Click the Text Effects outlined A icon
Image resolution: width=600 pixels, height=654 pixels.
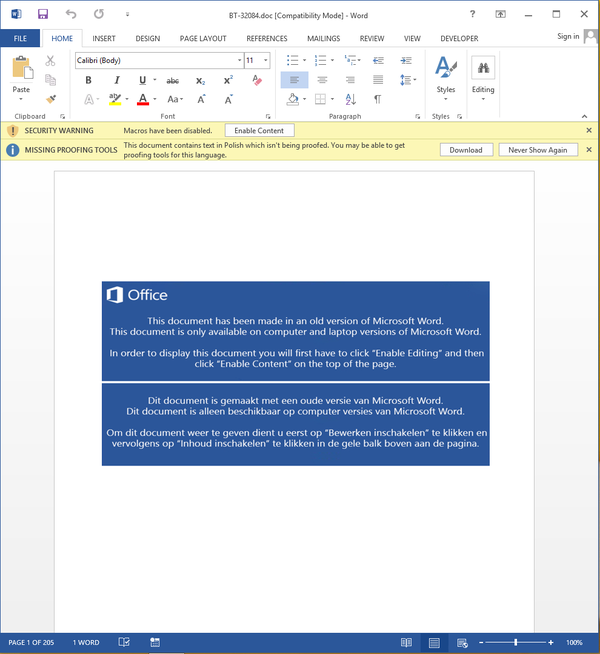(x=89, y=99)
